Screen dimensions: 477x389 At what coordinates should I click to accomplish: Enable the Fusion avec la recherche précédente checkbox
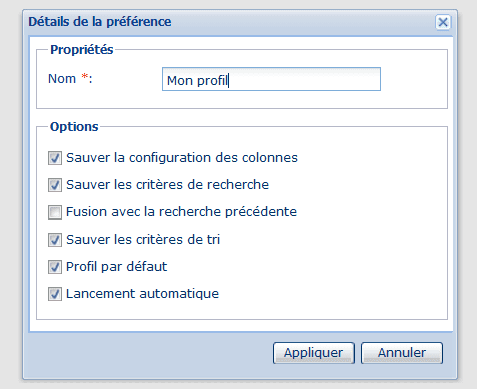(55, 212)
